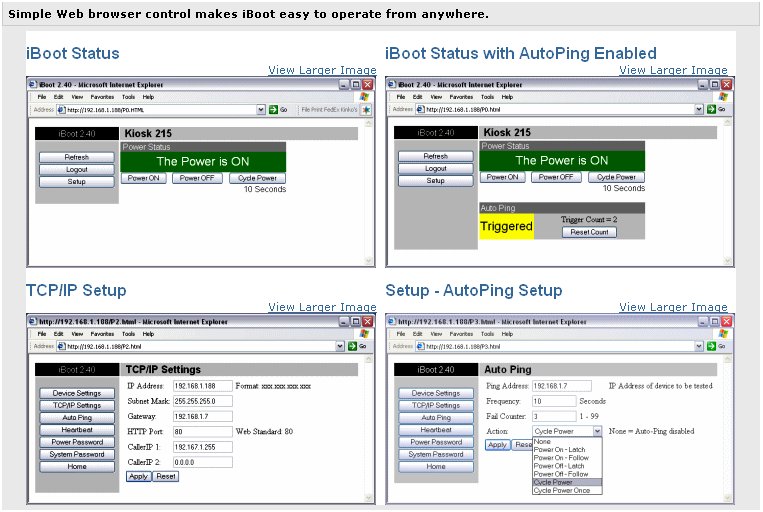Click the IE title bar icon of the TCP/IP Setup window

pos(33,321)
